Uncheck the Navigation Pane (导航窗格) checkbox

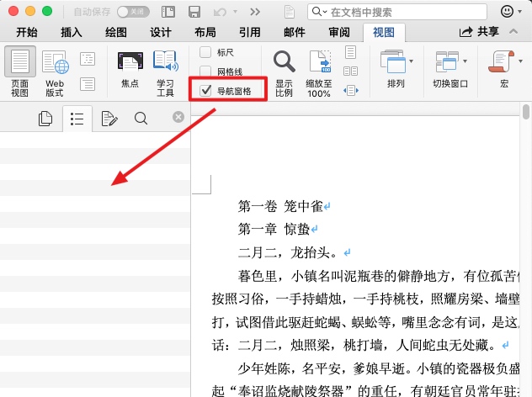coord(205,91)
